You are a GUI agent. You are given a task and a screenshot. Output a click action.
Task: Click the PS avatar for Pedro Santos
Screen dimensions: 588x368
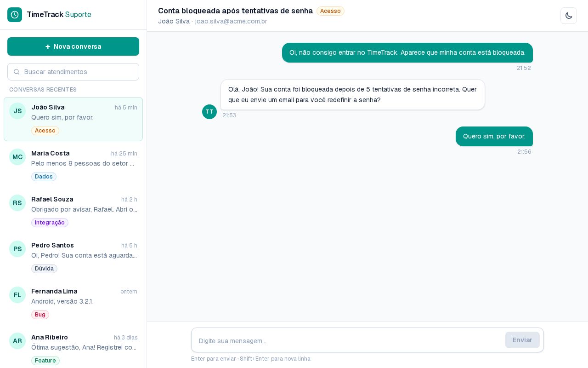pos(17,249)
